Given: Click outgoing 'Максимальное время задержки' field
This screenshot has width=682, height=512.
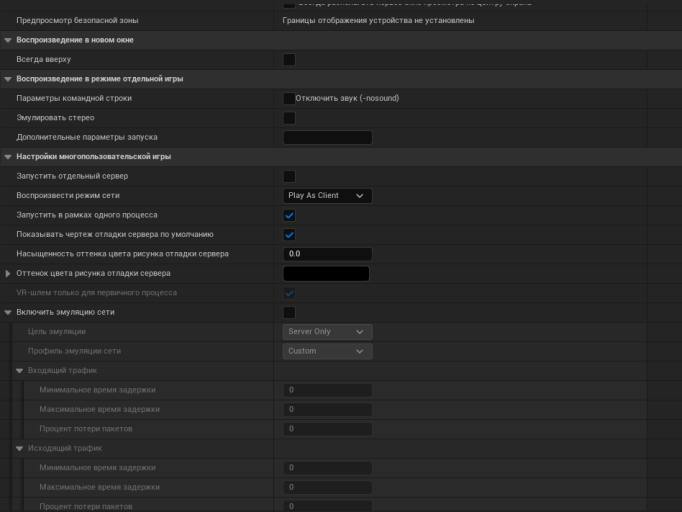Looking at the screenshot, I should (x=328, y=487).
